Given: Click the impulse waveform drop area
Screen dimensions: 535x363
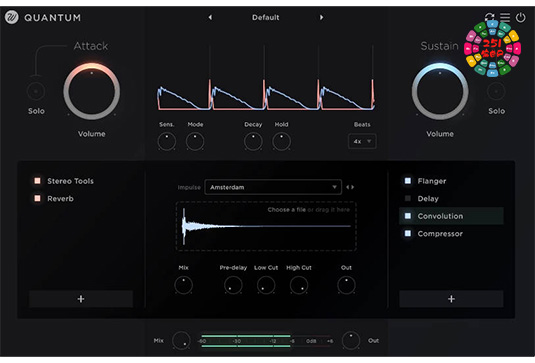Looking at the screenshot, I should [266, 226].
